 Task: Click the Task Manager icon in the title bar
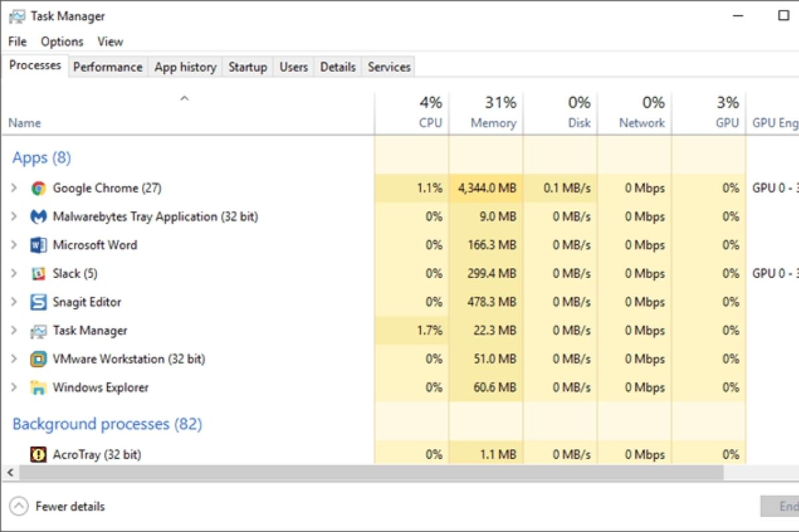click(15, 15)
